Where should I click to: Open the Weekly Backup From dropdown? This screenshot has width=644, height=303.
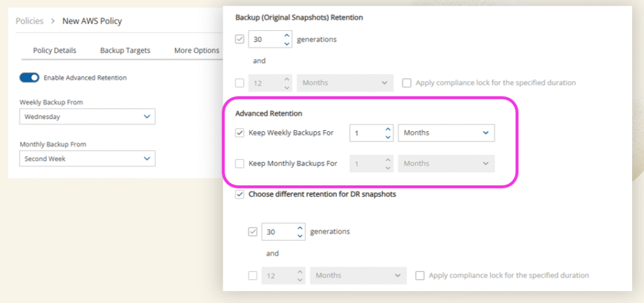coord(87,116)
